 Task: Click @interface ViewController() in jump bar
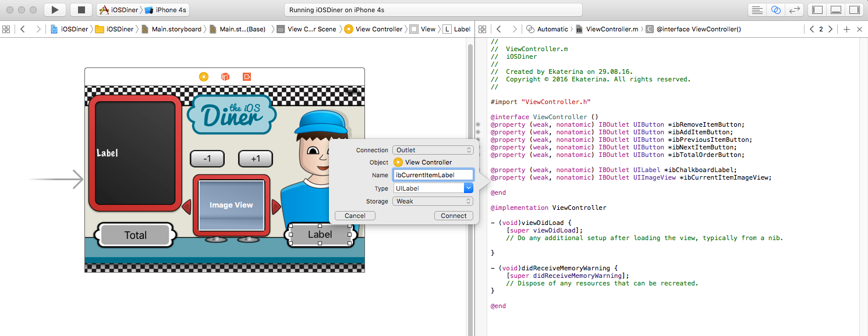pos(694,29)
